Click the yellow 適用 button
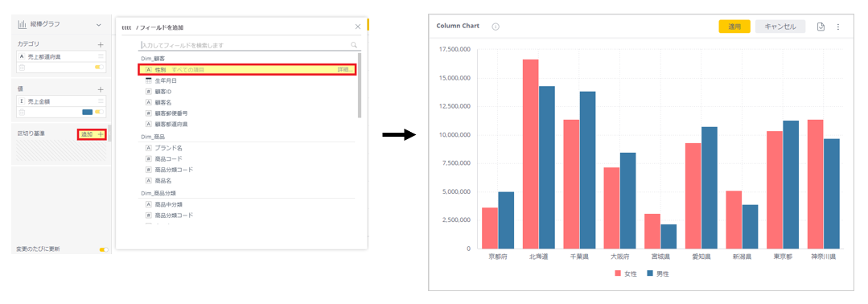The height and width of the screenshot is (304, 868). click(x=734, y=27)
